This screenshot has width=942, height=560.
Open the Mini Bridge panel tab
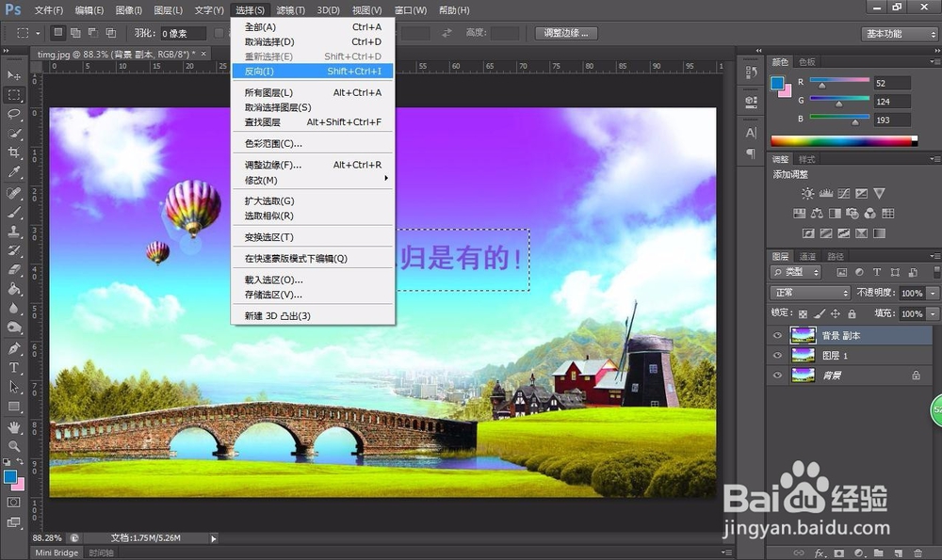click(57, 552)
